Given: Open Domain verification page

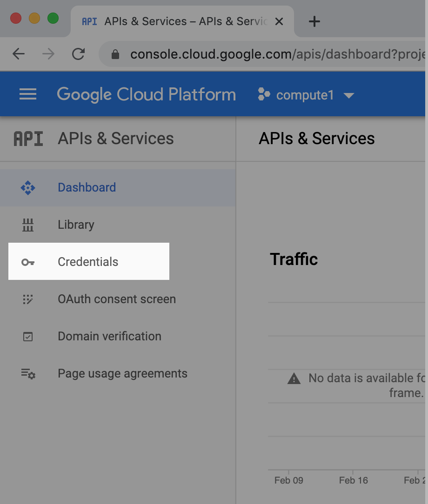Looking at the screenshot, I should tap(109, 337).
